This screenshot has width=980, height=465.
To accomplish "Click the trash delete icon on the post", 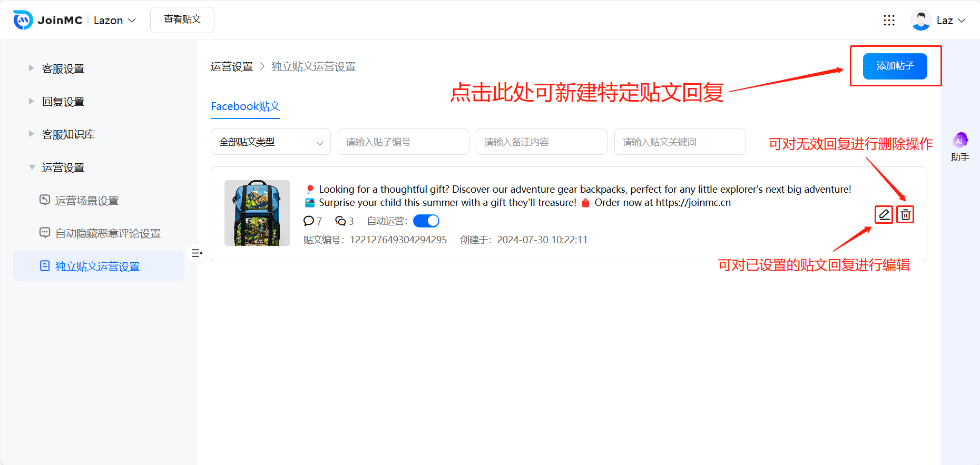I will [905, 215].
